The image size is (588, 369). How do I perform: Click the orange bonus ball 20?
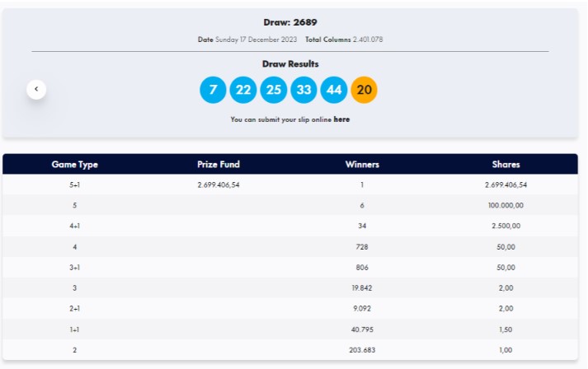pos(365,90)
